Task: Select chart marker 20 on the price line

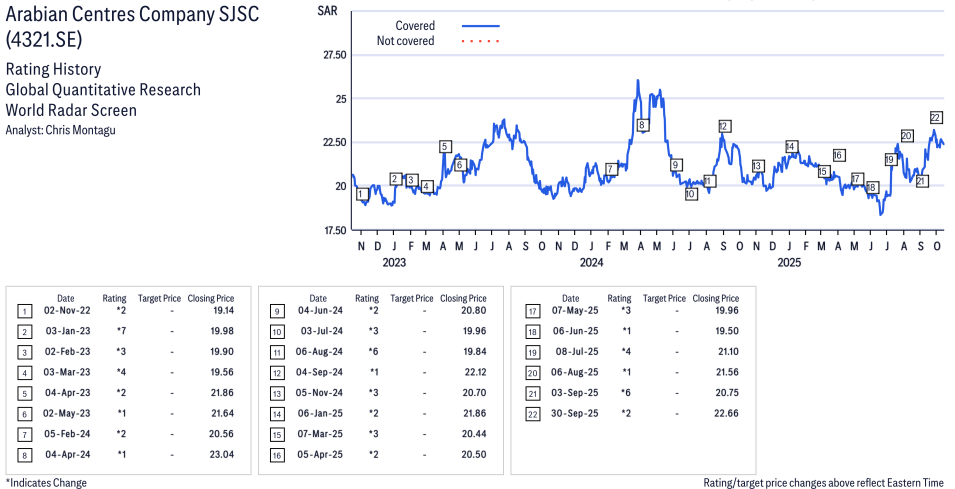Action: [906, 136]
